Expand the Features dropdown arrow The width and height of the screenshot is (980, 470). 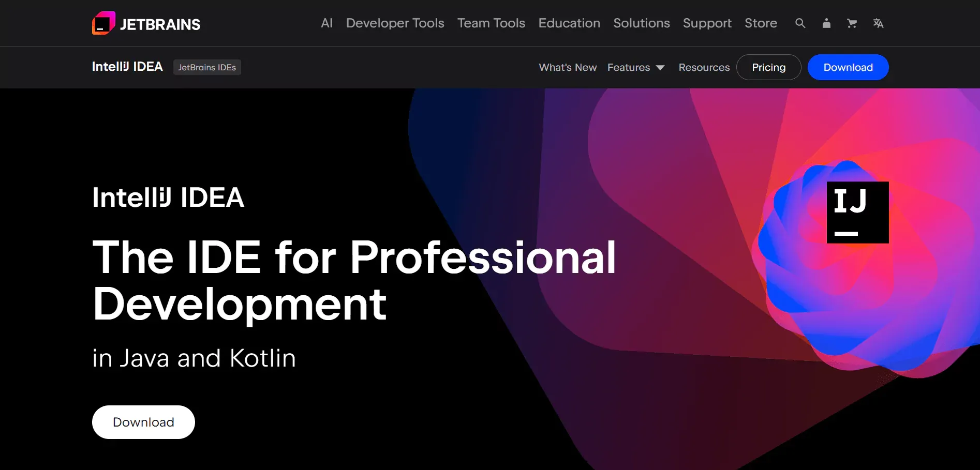point(660,68)
